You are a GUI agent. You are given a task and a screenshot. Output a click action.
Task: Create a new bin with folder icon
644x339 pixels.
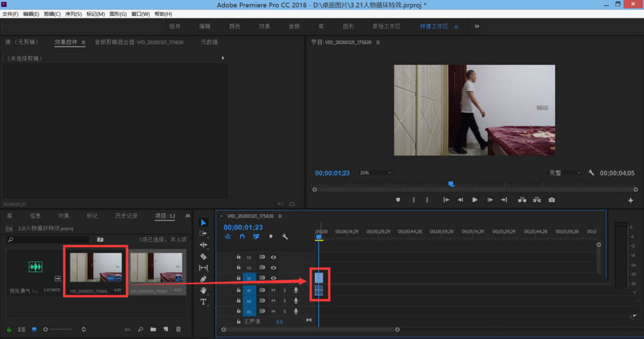[x=153, y=329]
